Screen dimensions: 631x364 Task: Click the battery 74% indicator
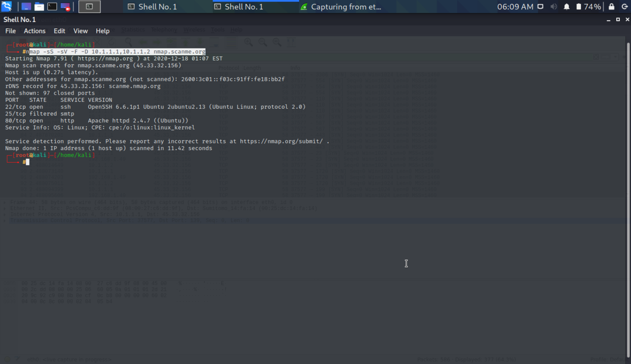click(x=588, y=7)
